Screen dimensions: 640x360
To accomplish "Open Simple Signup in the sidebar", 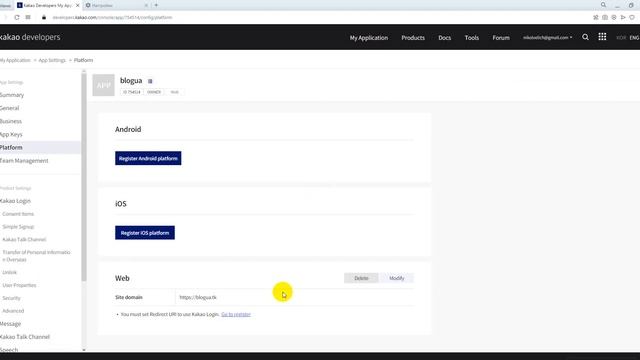I will 18,227.
